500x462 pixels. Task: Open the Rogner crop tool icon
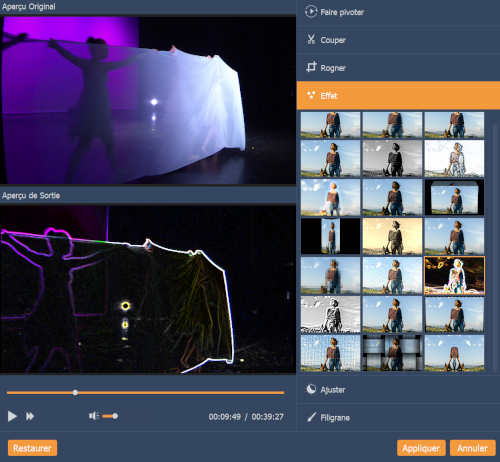311,67
